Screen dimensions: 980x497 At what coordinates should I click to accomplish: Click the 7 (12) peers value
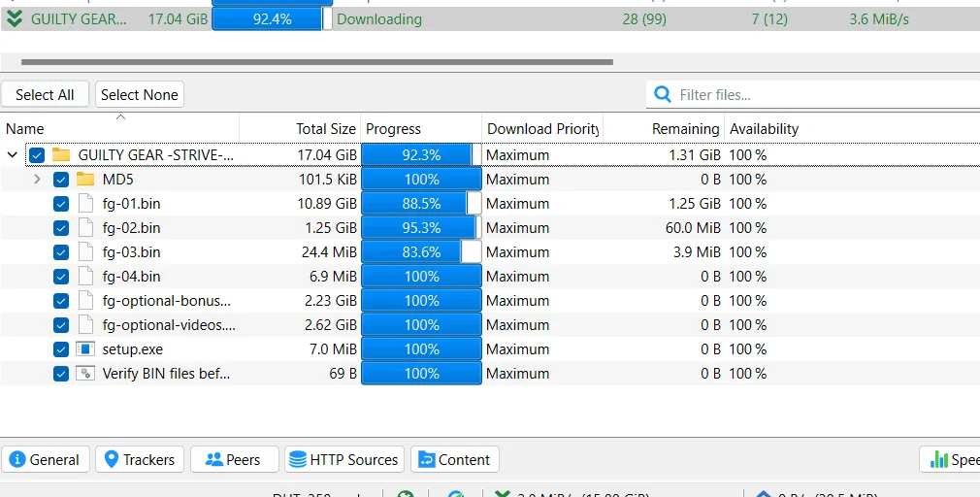coord(769,19)
